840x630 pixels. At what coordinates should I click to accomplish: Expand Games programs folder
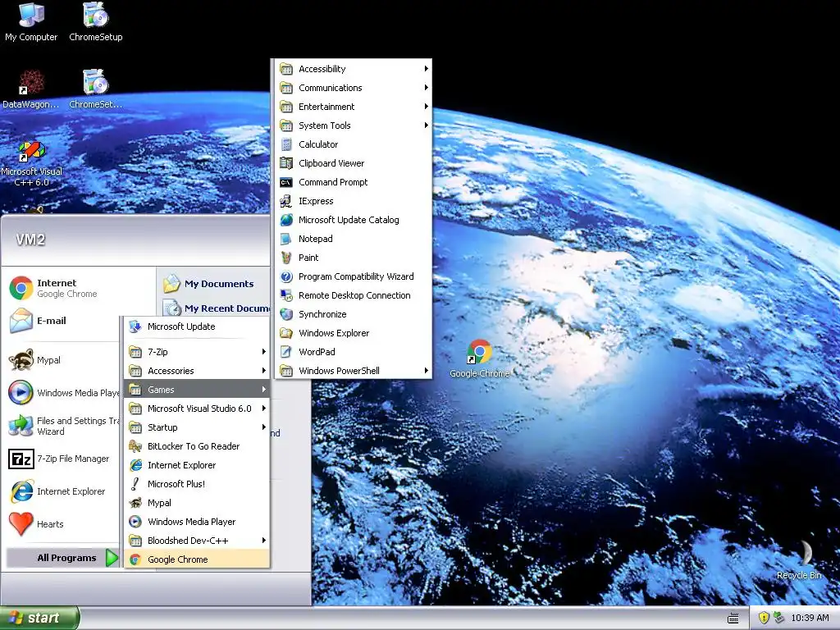[197, 390]
